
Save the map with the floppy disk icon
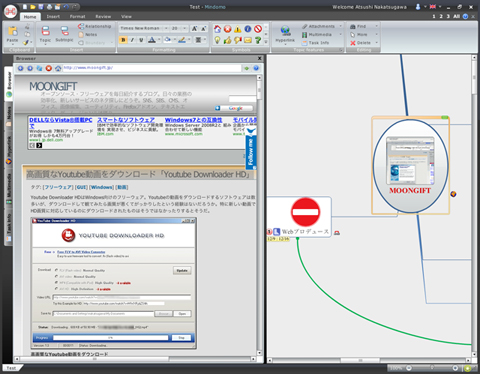pyautogui.click(x=41, y=7)
